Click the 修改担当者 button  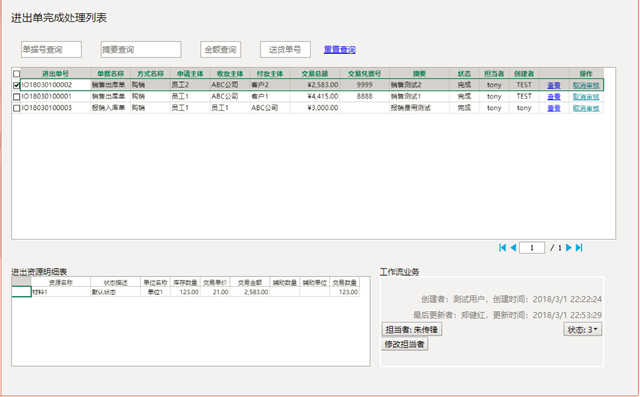404,344
